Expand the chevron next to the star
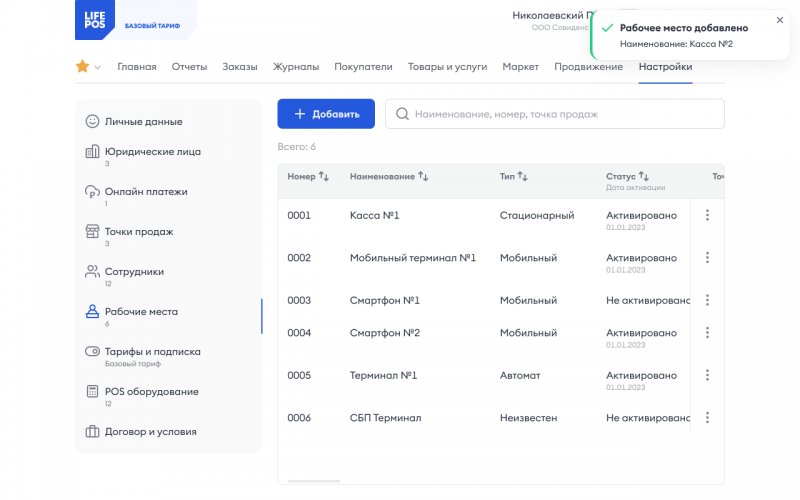The image size is (800, 500). tap(98, 68)
